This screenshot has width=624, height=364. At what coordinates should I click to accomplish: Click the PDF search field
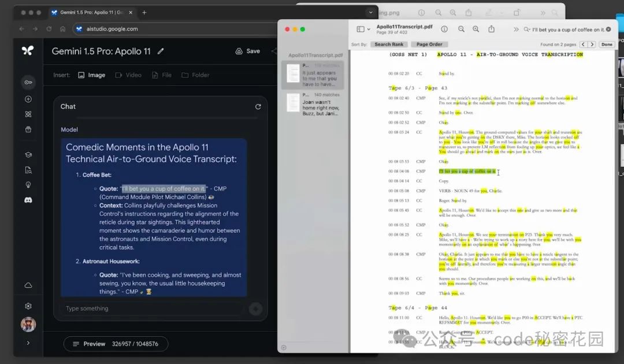[567, 29]
